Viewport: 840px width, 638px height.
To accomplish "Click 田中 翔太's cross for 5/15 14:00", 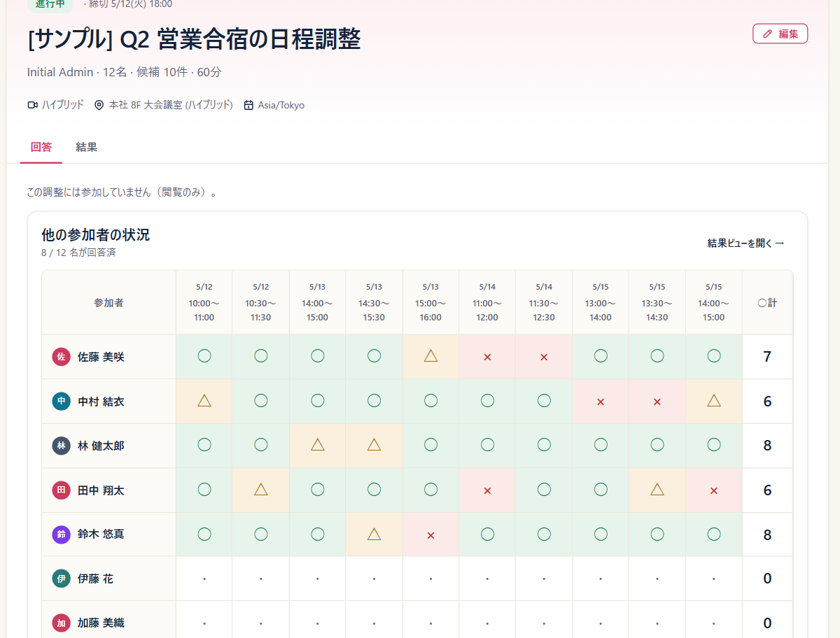I will (713, 490).
